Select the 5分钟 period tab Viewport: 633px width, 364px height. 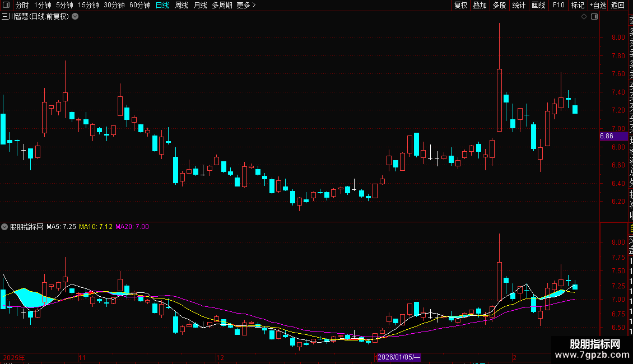point(64,5)
